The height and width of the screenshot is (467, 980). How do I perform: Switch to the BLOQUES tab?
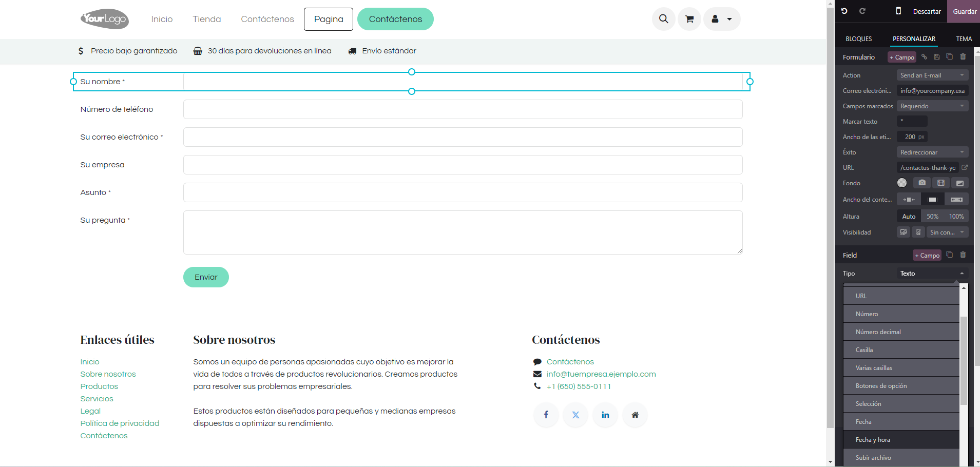pos(858,39)
